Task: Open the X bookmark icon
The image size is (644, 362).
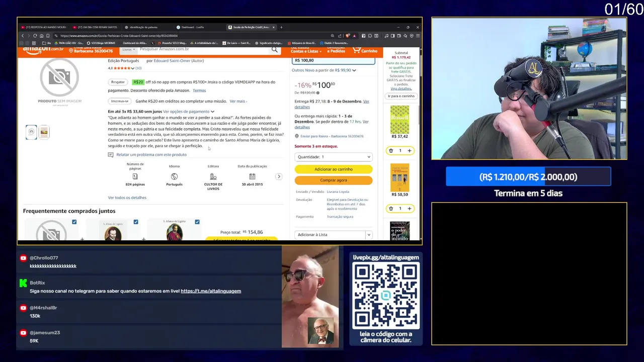Action: click(153, 43)
